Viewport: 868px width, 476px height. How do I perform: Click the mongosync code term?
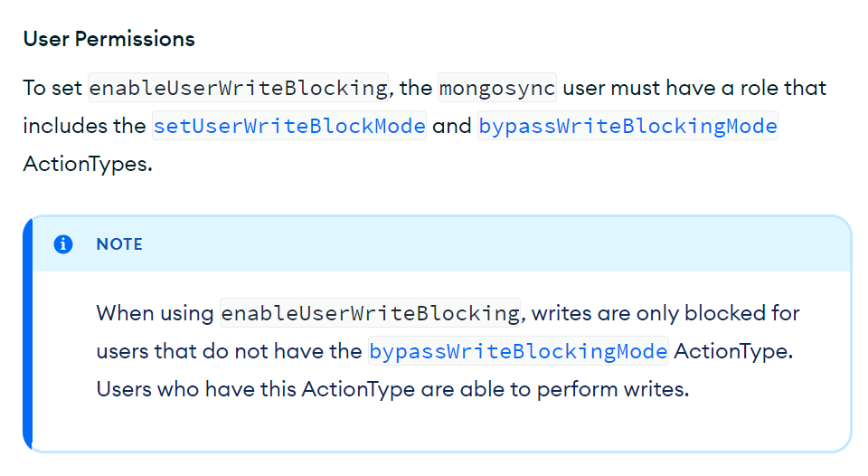point(497,88)
